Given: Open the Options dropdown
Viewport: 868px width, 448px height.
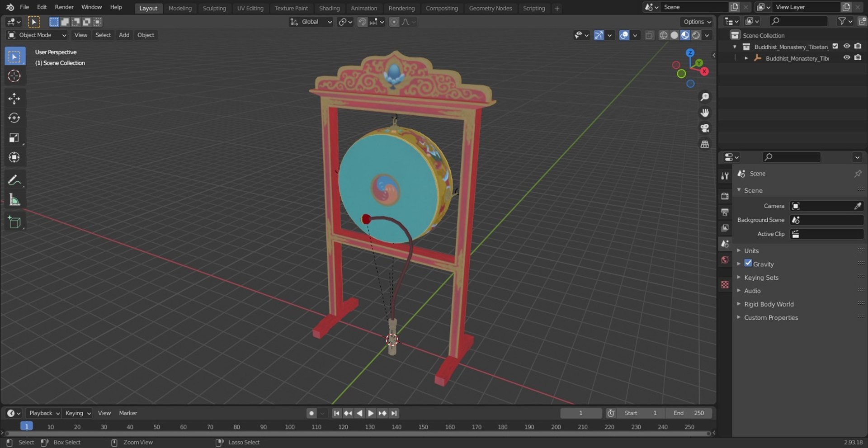Looking at the screenshot, I should point(697,22).
